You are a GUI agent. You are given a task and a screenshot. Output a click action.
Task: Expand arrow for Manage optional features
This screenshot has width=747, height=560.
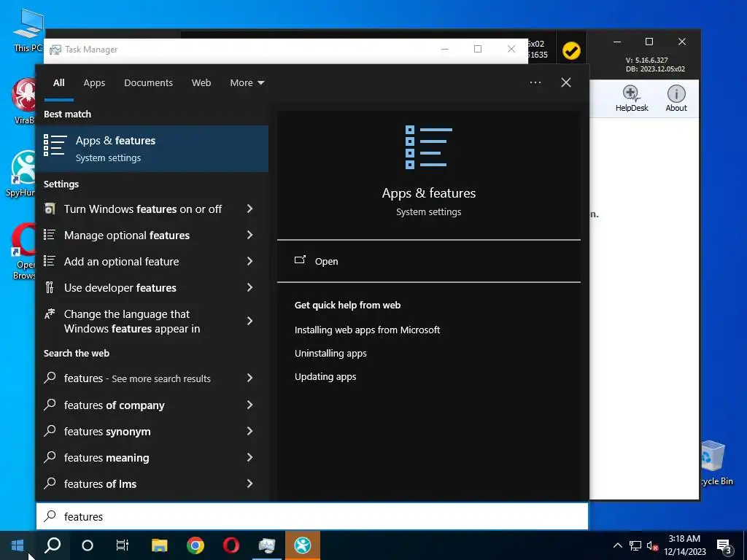(x=250, y=235)
